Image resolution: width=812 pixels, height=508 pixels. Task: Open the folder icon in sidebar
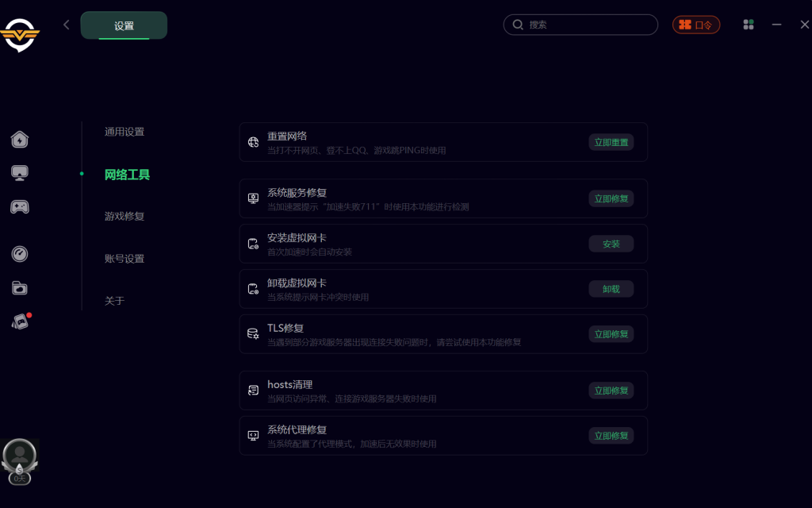pos(20,287)
